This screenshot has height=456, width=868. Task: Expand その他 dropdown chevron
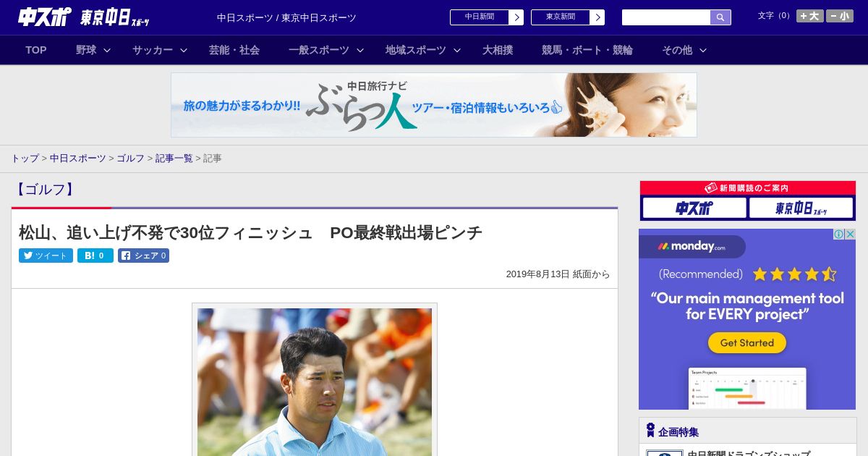tap(703, 51)
